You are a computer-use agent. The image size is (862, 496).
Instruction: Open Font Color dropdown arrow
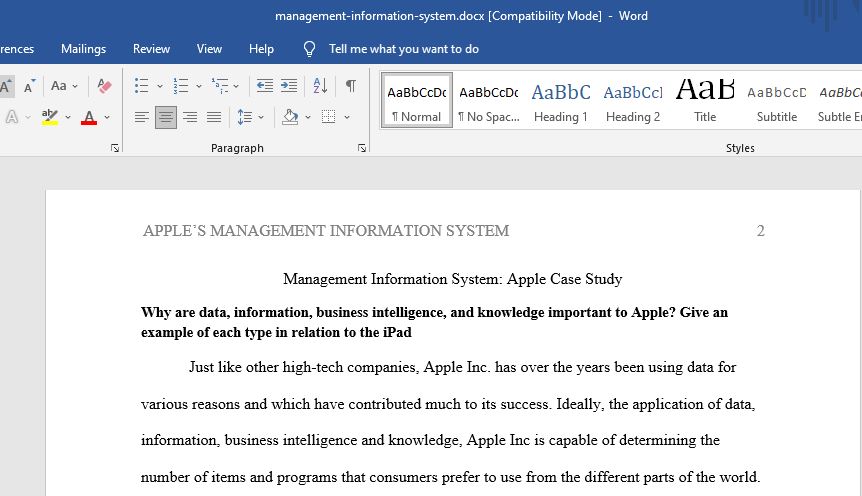click(107, 117)
